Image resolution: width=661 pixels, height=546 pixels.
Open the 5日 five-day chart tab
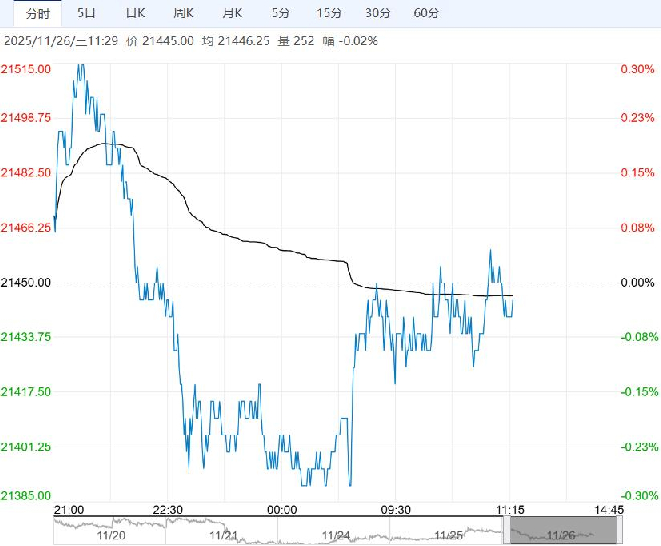87,13
